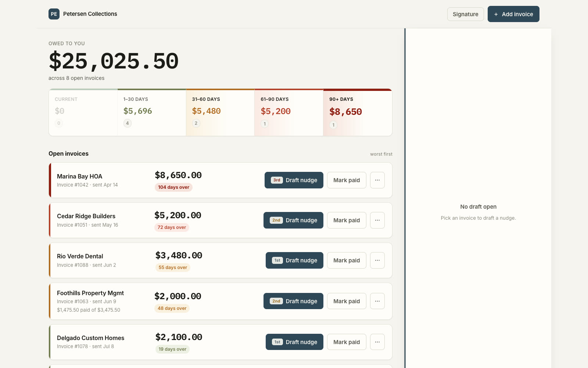Click 'across 8 open invoices' text
Screen dimensions: 588x368
(76, 78)
